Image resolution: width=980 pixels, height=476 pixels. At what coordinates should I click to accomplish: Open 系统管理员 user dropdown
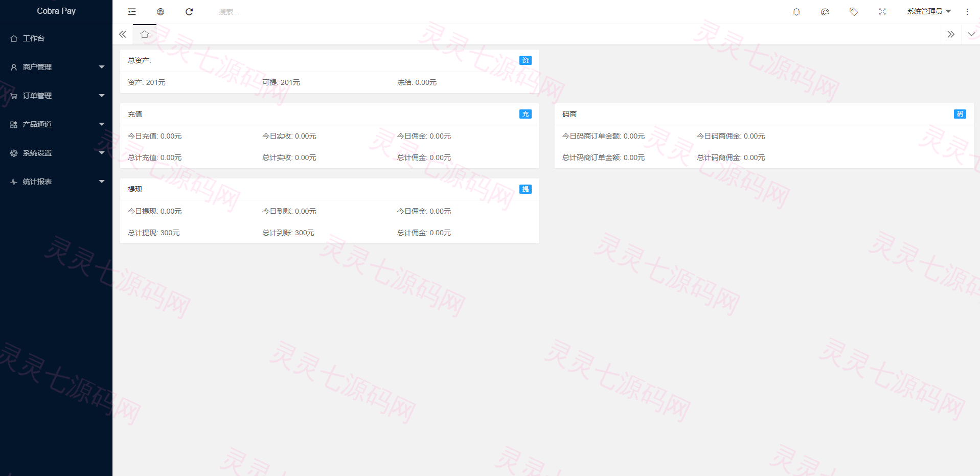(x=929, y=12)
